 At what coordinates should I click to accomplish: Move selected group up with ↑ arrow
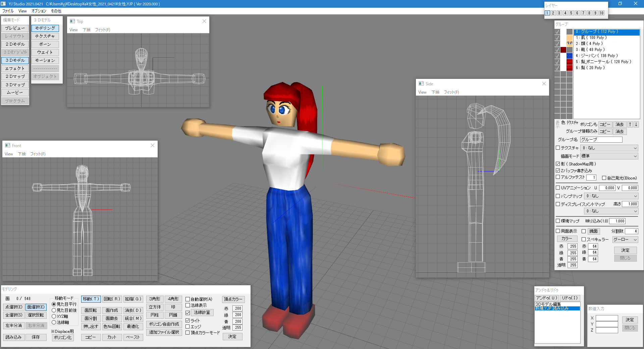(630, 124)
